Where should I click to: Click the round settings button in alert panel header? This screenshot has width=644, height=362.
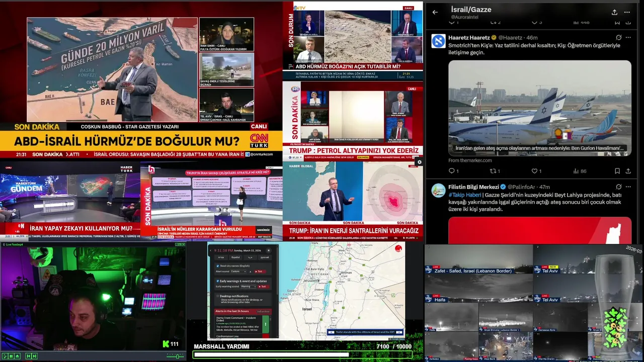pos(269,250)
